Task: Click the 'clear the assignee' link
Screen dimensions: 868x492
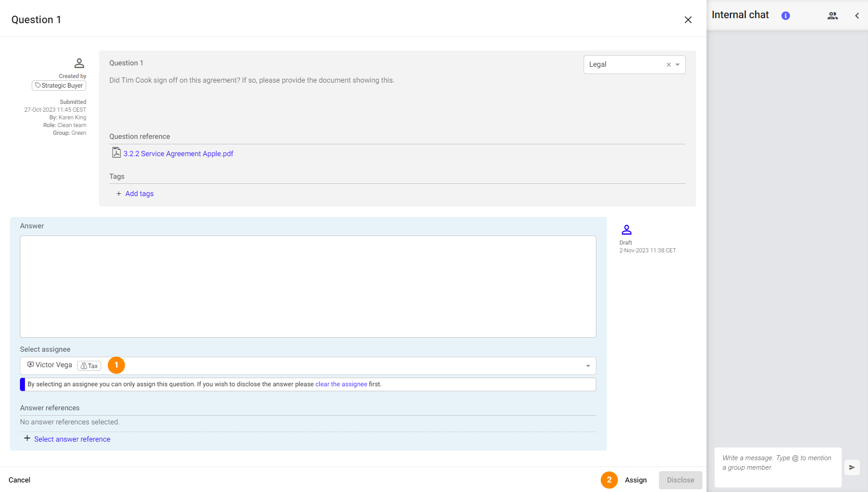Action: [x=341, y=384]
